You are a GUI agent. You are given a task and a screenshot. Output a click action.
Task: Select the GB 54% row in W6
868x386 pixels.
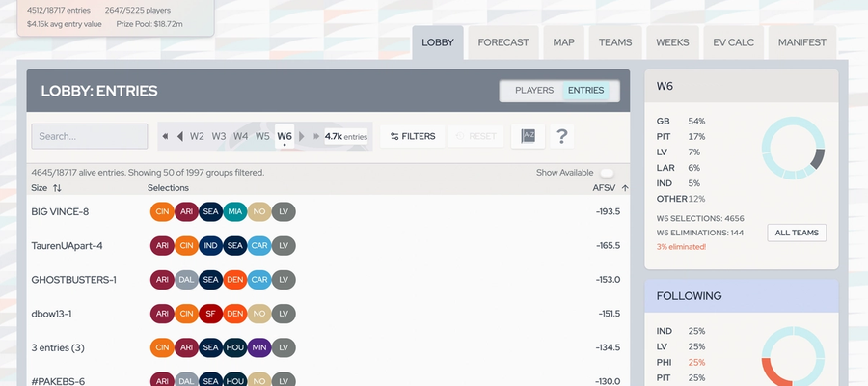pos(681,122)
